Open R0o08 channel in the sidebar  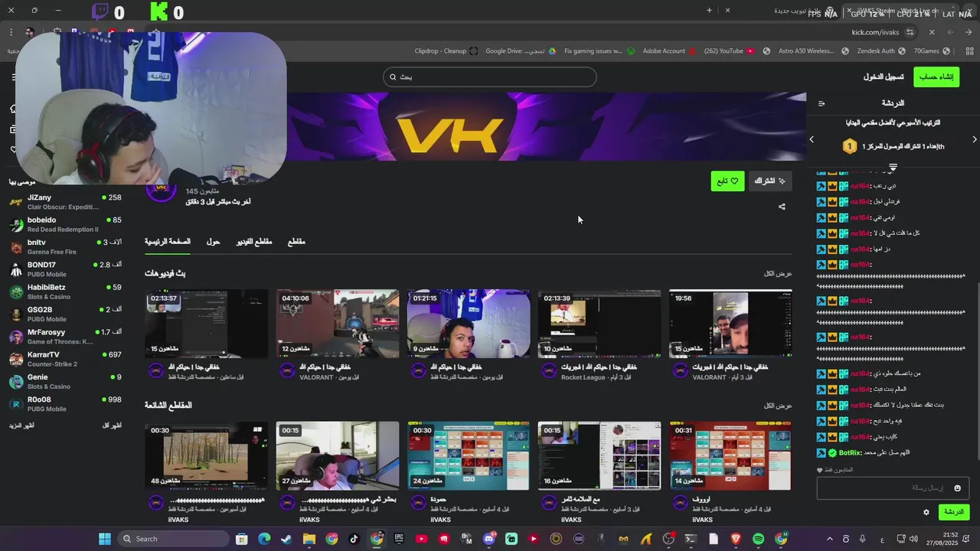point(66,404)
